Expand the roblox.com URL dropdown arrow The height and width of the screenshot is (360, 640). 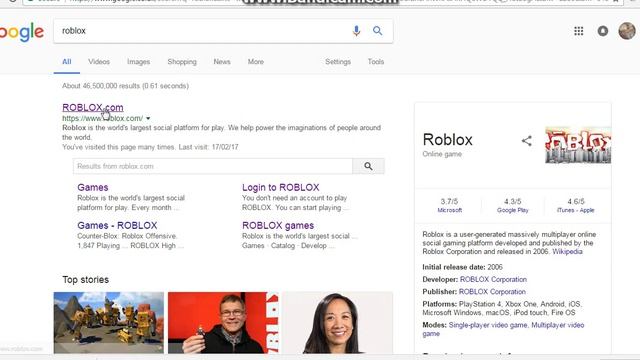coord(148,118)
